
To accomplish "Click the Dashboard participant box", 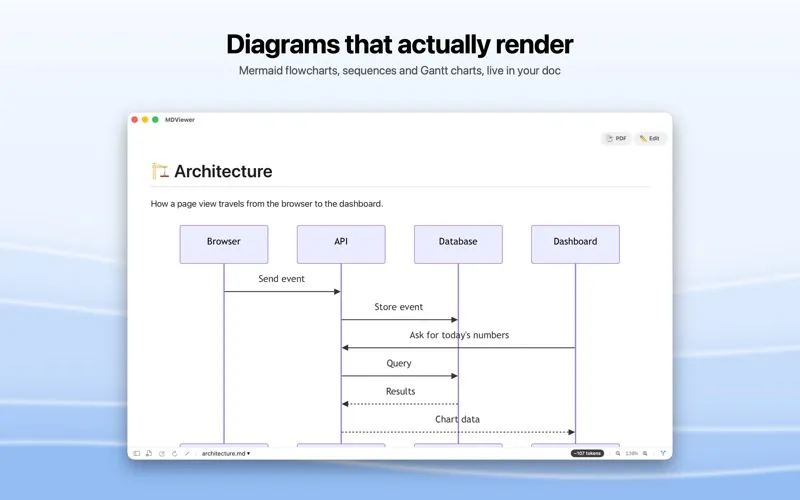I will (x=576, y=244).
